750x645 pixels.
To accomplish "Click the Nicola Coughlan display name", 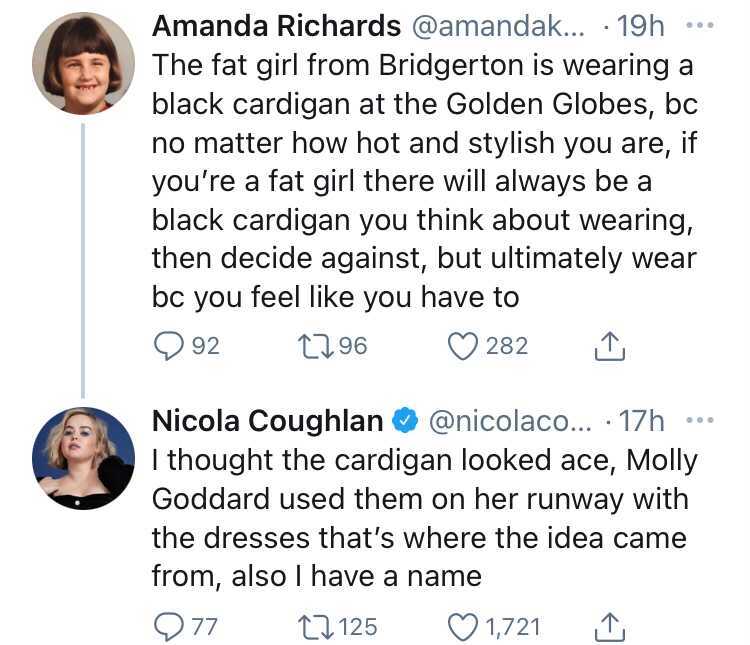I will pos(267,421).
